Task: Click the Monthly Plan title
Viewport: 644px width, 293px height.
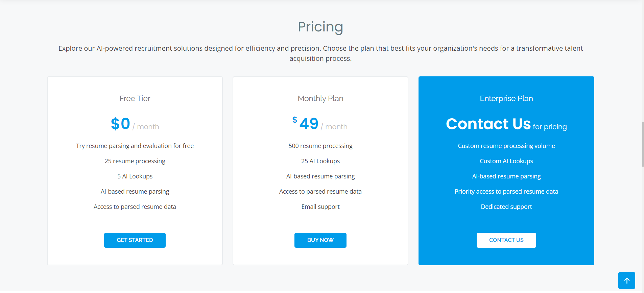Action: (320, 98)
